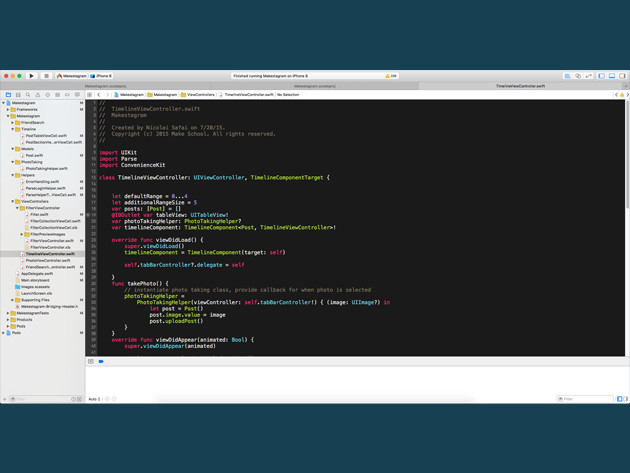Click the warning count in the activity bar

[391, 76]
